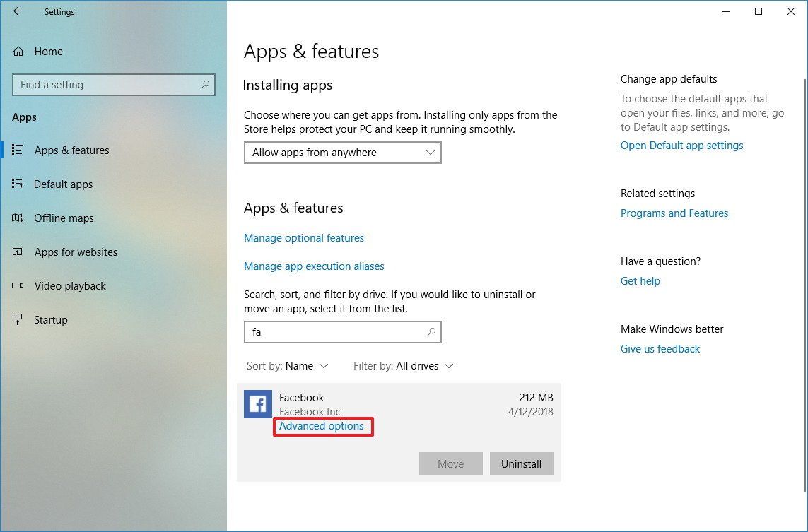
Task: Click the Facebook app tile icon
Action: [x=257, y=403]
